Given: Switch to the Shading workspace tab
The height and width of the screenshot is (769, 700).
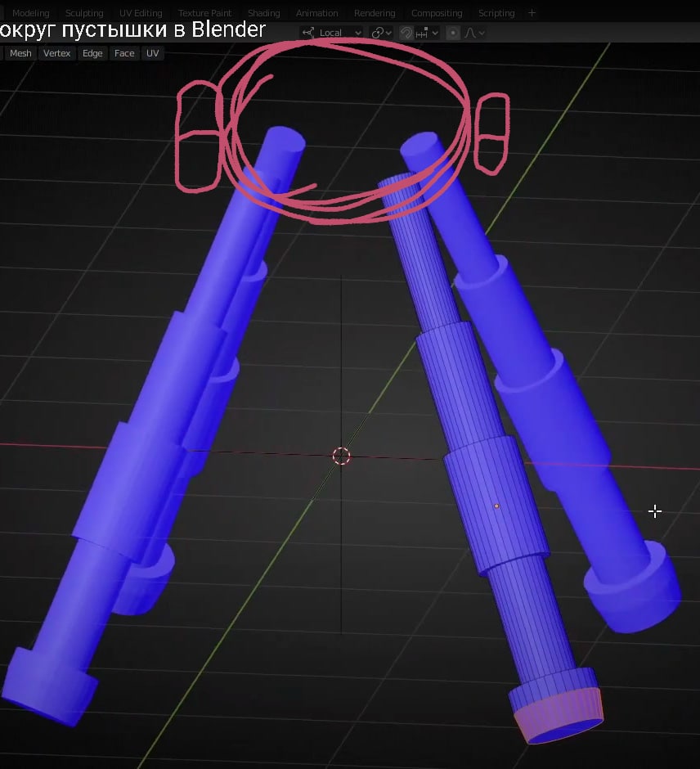Looking at the screenshot, I should (263, 13).
